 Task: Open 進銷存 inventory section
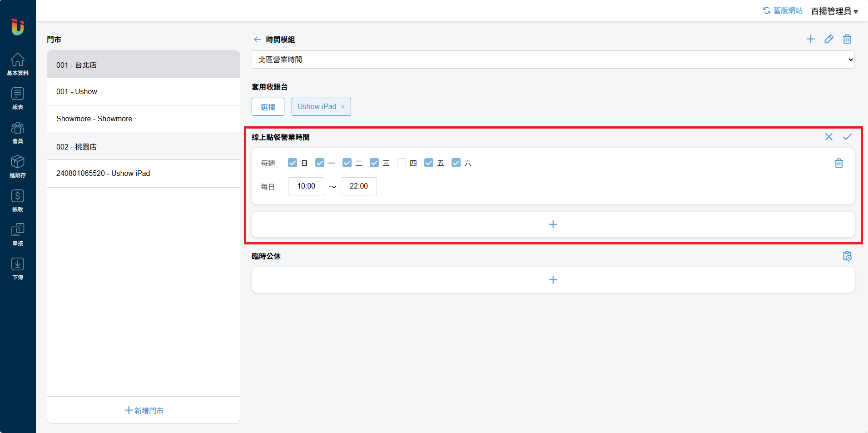(x=18, y=166)
